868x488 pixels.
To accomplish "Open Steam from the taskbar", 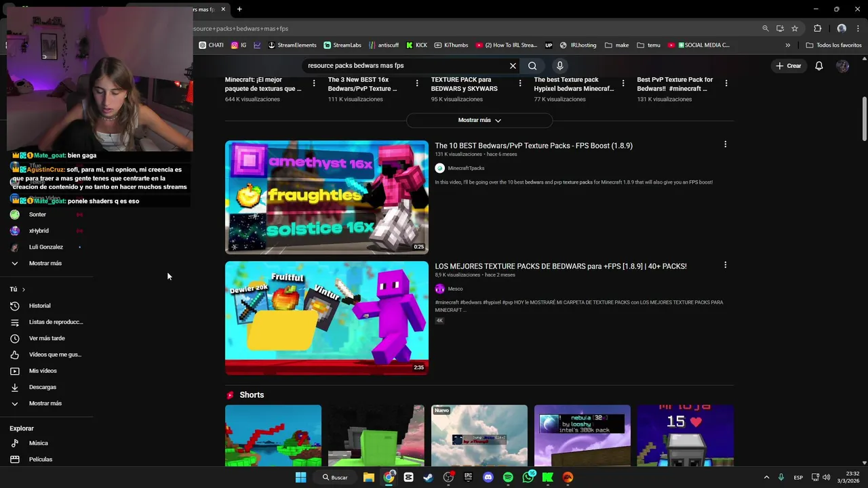I will 428,477.
